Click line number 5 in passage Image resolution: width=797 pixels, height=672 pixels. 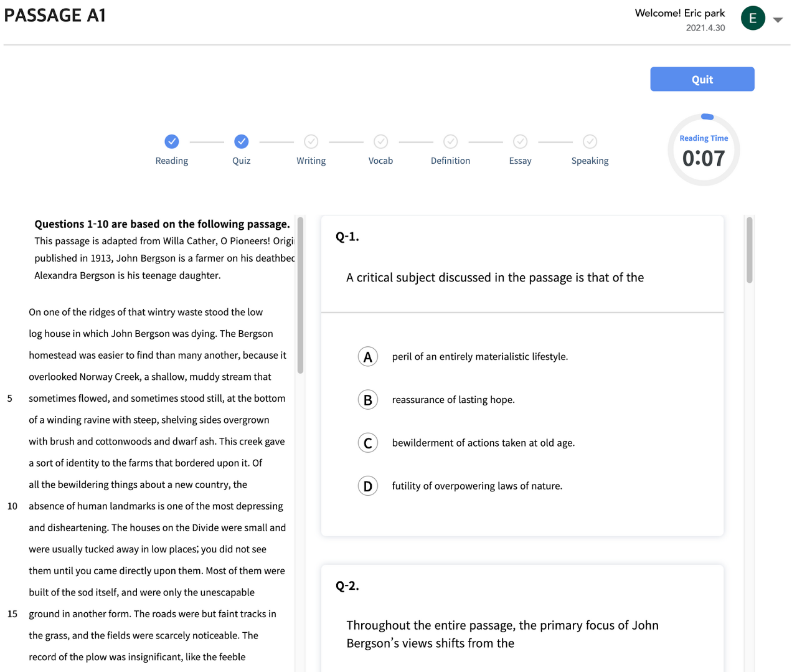point(9,399)
